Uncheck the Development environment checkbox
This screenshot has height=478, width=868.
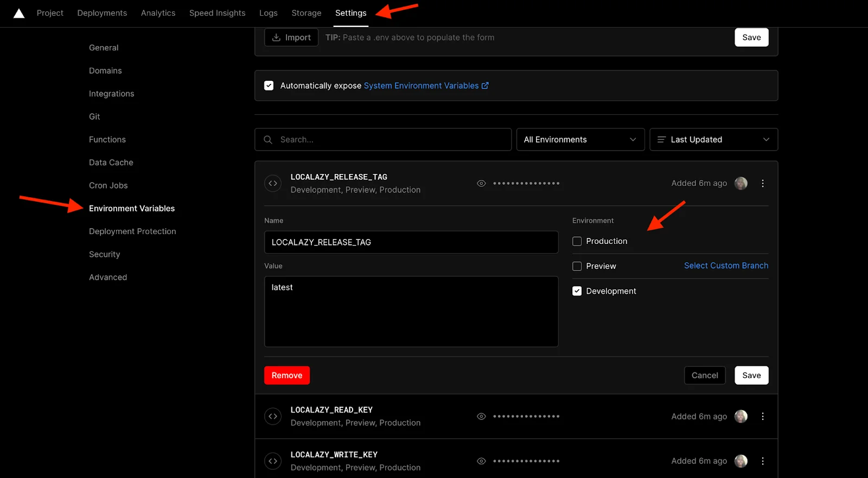577,291
